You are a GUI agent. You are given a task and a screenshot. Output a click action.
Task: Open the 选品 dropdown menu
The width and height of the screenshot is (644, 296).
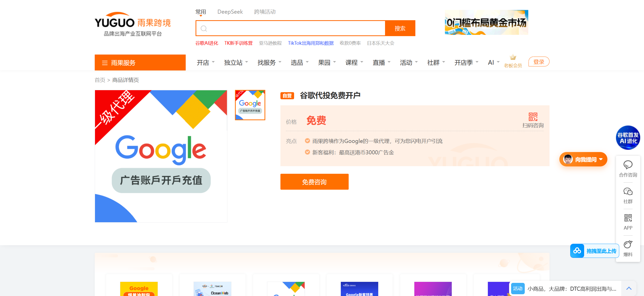point(300,62)
